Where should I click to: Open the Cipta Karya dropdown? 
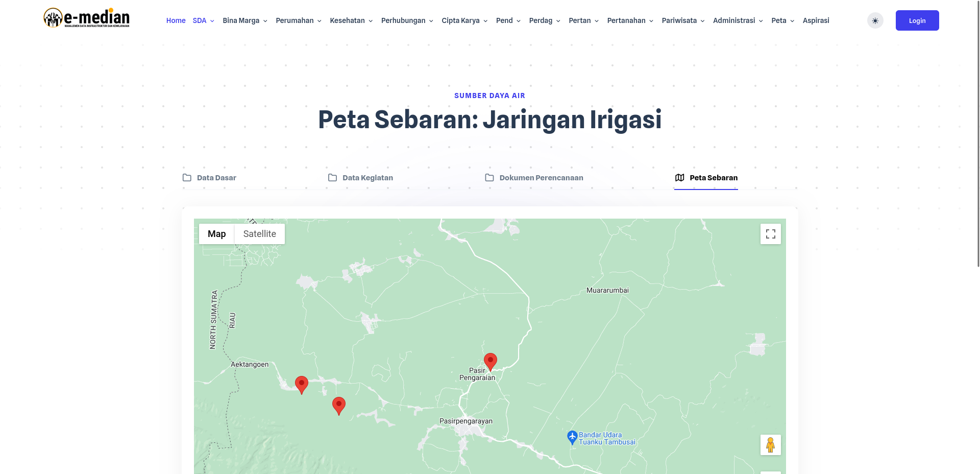[464, 20]
